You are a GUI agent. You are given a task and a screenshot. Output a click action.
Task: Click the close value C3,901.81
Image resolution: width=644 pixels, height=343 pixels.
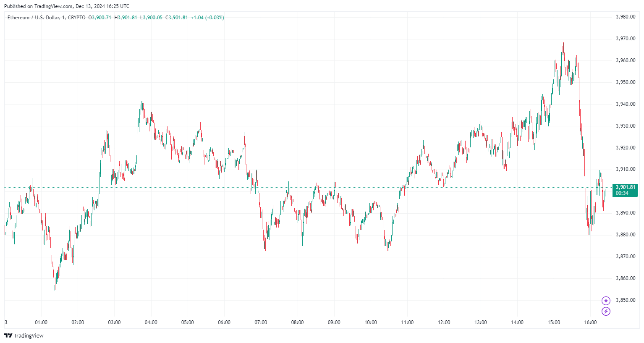(x=177, y=18)
